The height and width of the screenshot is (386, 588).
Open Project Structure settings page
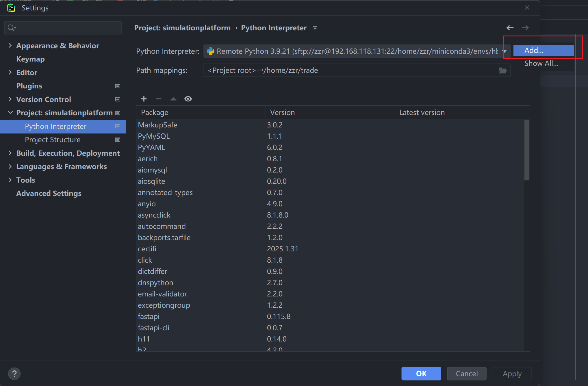tap(53, 140)
